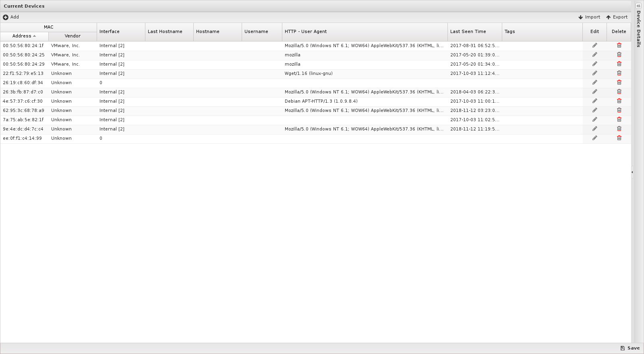
Task: Sort by HTTP - User Agent column
Action: [365, 32]
